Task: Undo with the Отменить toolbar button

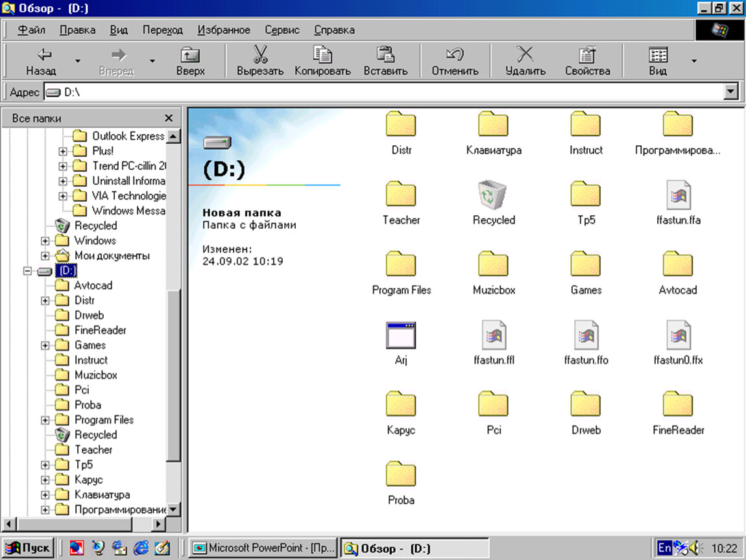Action: [x=455, y=61]
